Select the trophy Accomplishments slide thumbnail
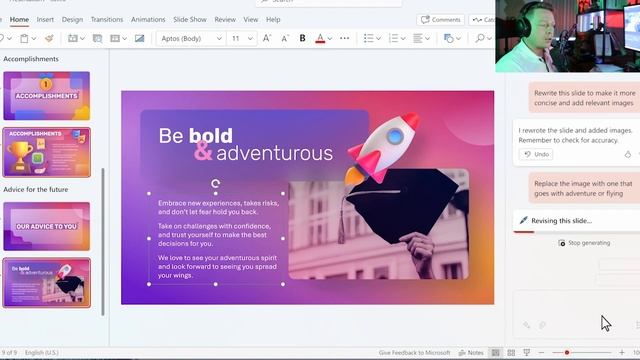The width and height of the screenshot is (640, 360). pos(47,152)
